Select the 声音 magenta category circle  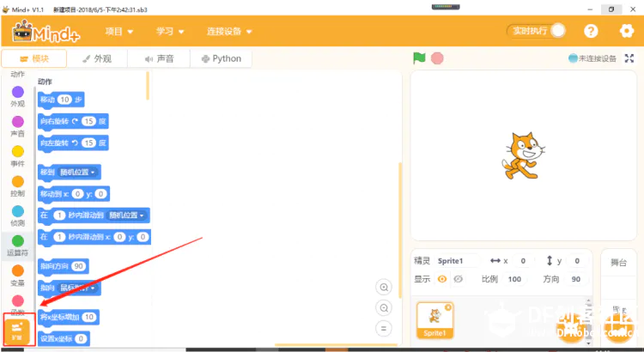18,122
